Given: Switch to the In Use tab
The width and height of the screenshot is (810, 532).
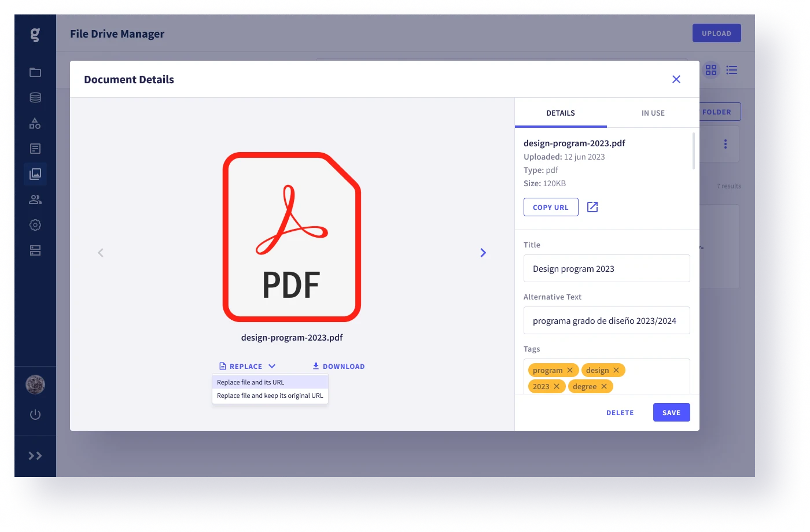Looking at the screenshot, I should [x=653, y=113].
